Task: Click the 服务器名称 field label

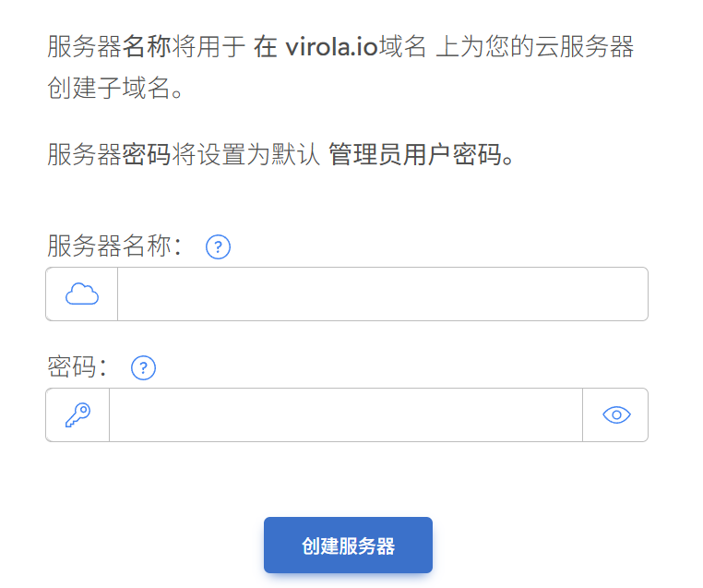Action: pos(114,246)
